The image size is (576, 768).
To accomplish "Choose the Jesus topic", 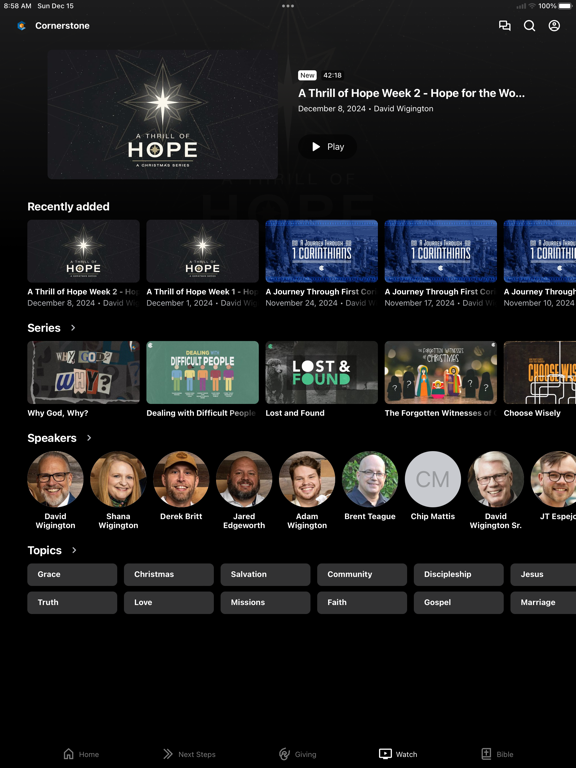I will [543, 575].
